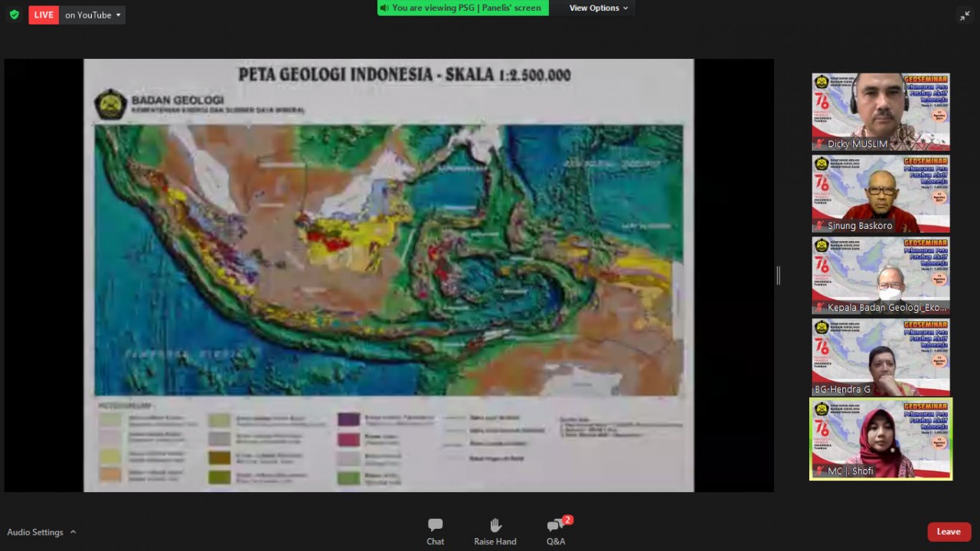Select BG-Hendra G's video thumbnail

click(880, 357)
